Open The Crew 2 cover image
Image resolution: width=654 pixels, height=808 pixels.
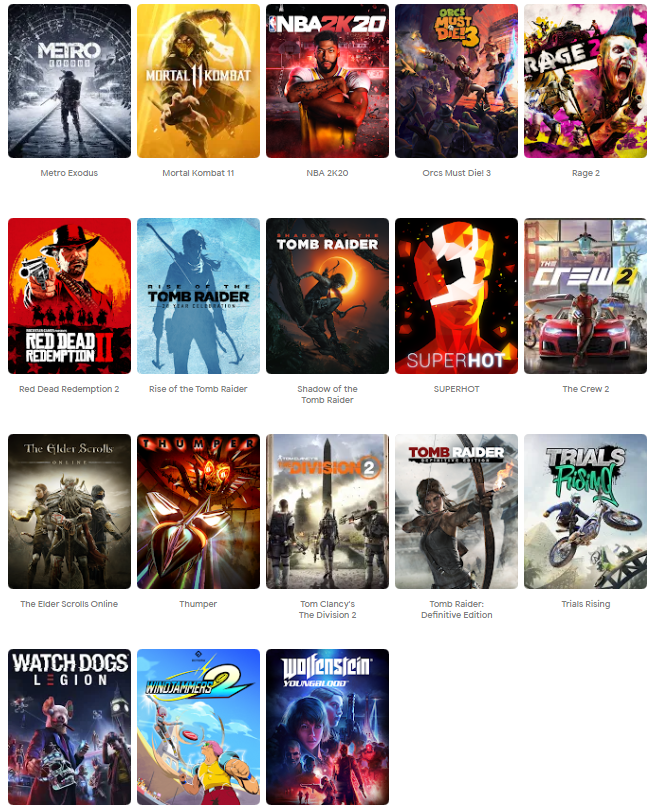(x=585, y=296)
